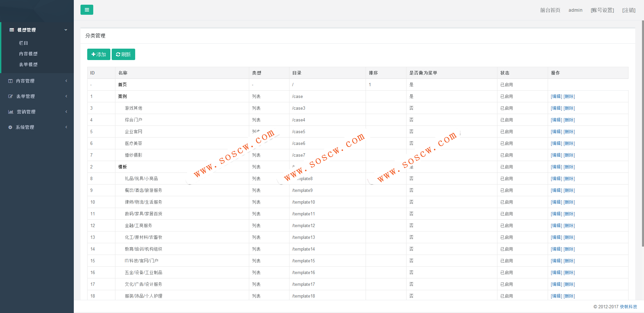Screen dimensions: 644x313
Task: Expand the 系统管理 menu chevron
Action: click(66, 127)
